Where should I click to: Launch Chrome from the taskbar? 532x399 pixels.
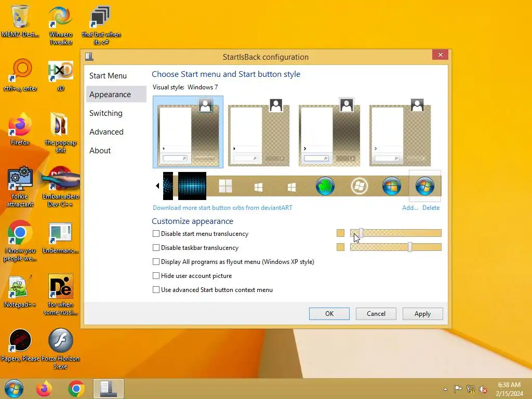[76, 389]
